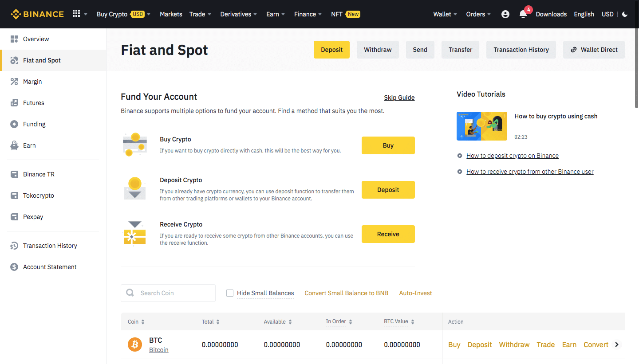Expand more actions arrow on BTC row
639x364 pixels.
(x=616, y=344)
